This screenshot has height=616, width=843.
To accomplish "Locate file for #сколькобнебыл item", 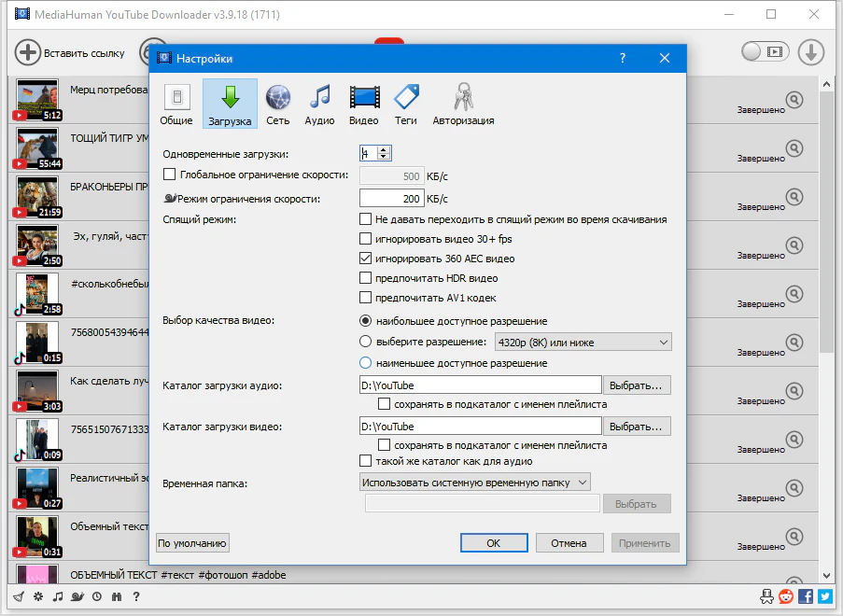I will tap(794, 294).
